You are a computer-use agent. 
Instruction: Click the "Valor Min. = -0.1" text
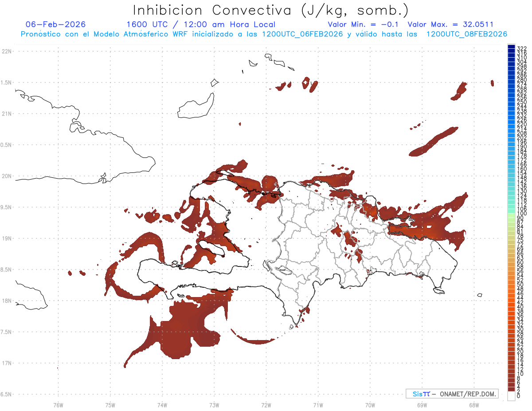(x=364, y=24)
